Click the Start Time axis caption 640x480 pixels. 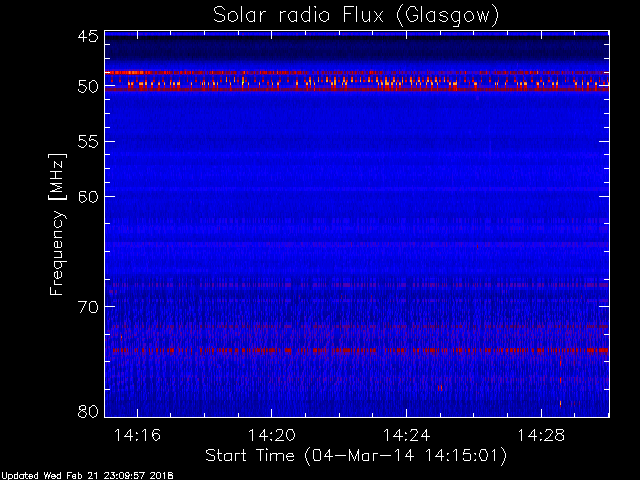click(356, 456)
